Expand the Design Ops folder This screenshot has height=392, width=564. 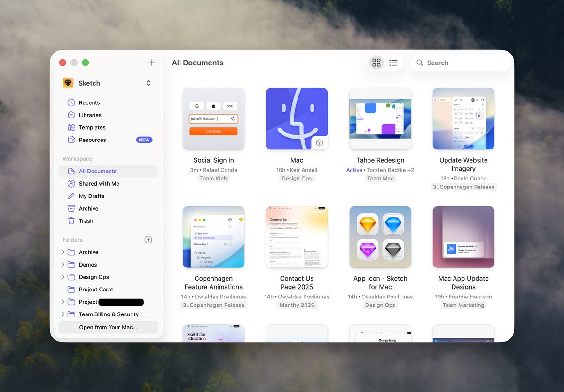(63, 277)
